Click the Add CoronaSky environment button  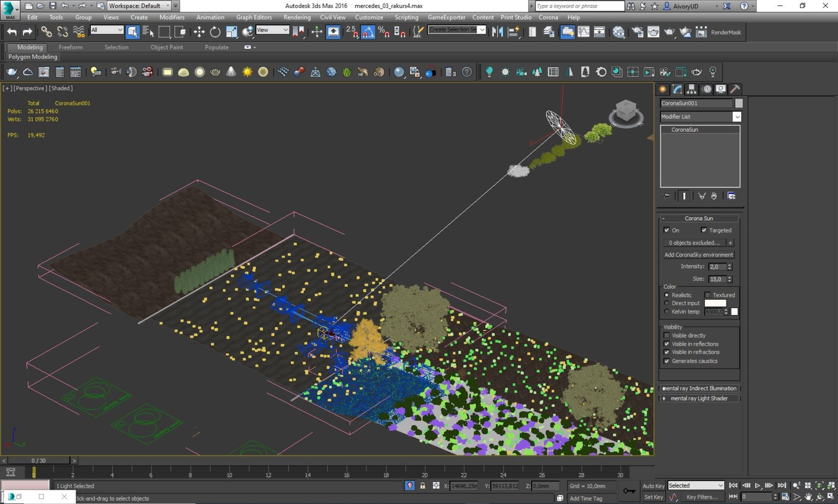click(698, 255)
